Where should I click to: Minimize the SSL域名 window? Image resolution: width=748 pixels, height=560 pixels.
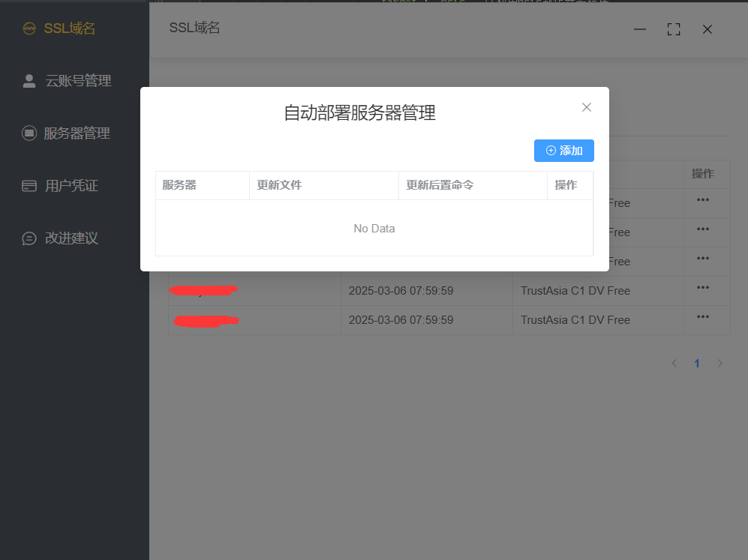[x=640, y=29]
